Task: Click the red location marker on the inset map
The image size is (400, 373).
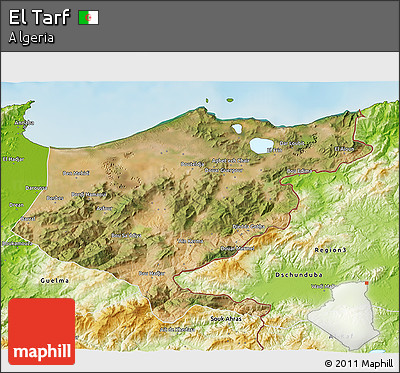Action: (367, 283)
